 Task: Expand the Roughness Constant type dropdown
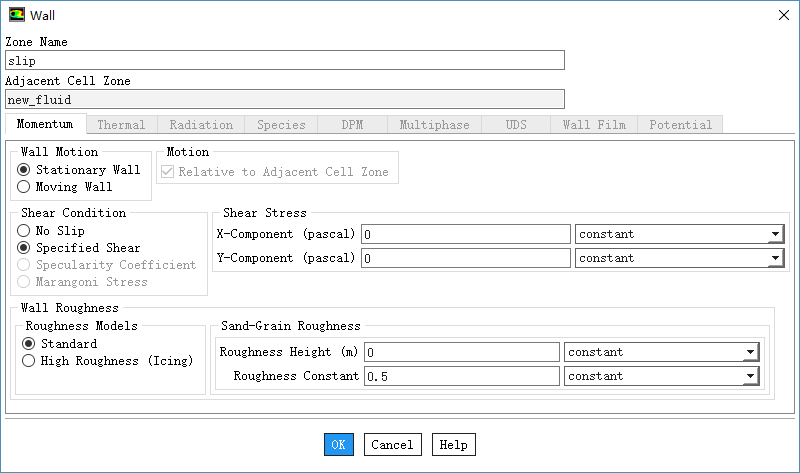point(661,376)
